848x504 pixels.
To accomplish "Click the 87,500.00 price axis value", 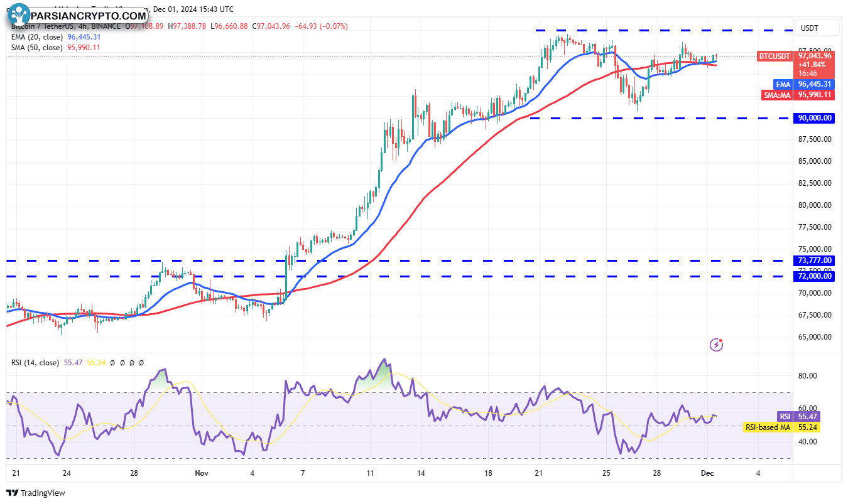I will 815,139.
